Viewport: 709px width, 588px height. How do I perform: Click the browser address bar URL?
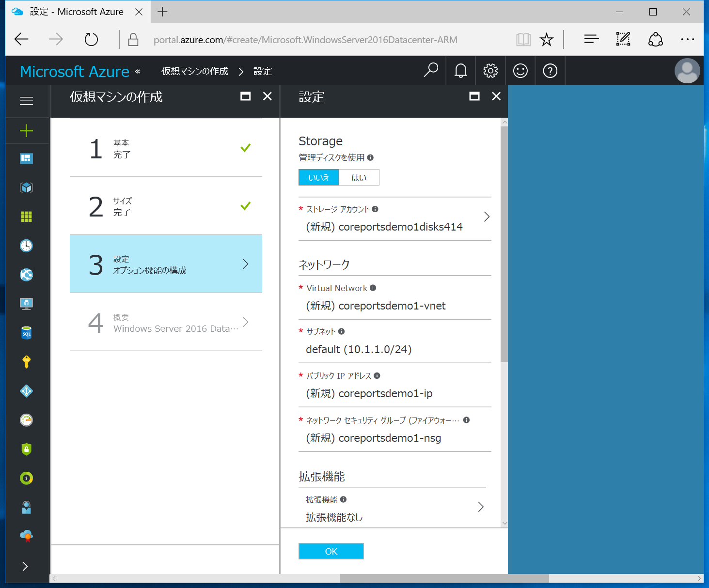305,40
